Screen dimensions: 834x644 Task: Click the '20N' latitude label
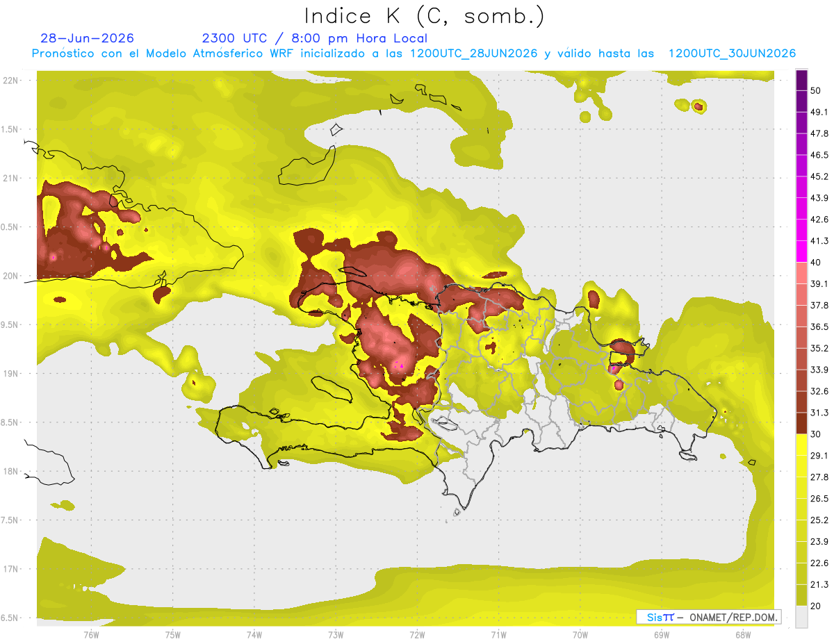pos(12,276)
